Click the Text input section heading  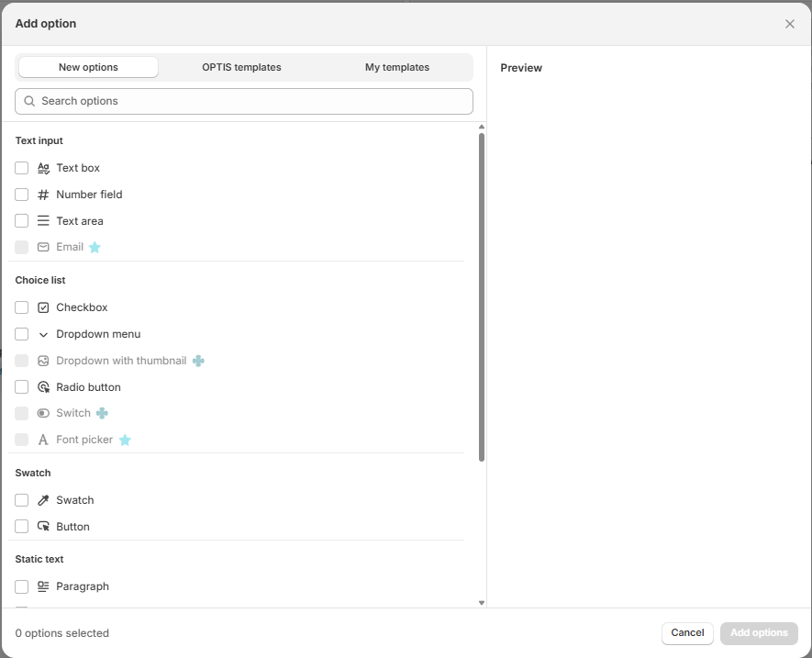(x=39, y=141)
